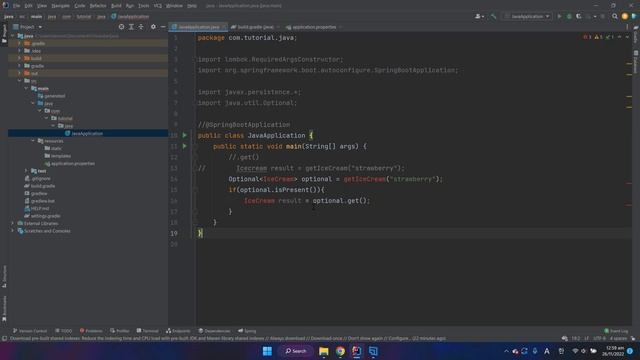Expand the .gradle folder in tree
Viewport: 640px width, 360px height.
pyautogui.click(x=19, y=43)
